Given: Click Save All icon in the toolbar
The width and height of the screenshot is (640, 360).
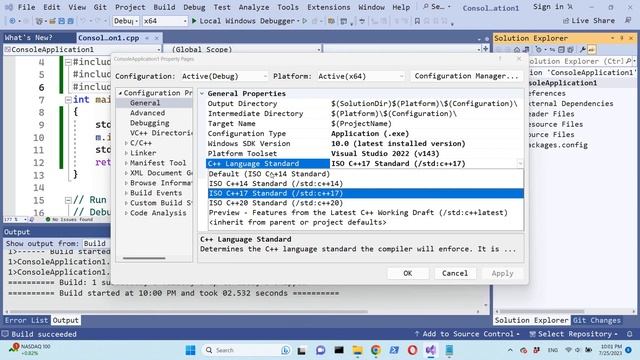Looking at the screenshot, I should click(70, 21).
